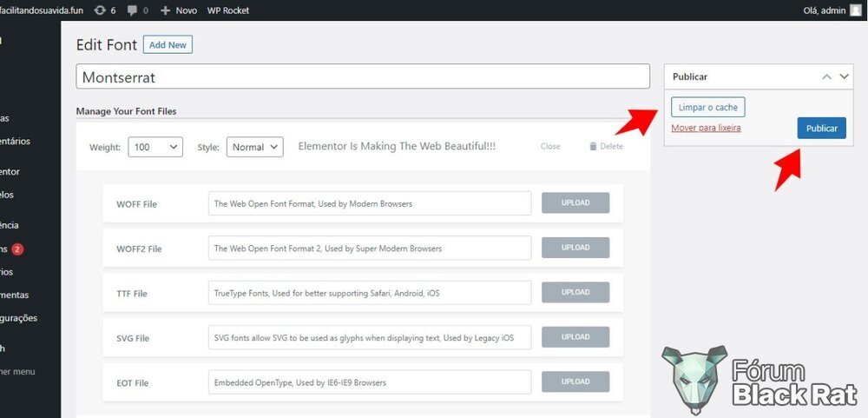
Task: Click the Montserrat font title field
Action: (363, 76)
